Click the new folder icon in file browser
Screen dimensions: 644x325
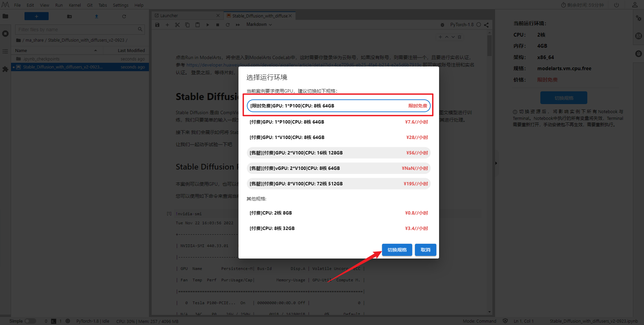point(69,16)
